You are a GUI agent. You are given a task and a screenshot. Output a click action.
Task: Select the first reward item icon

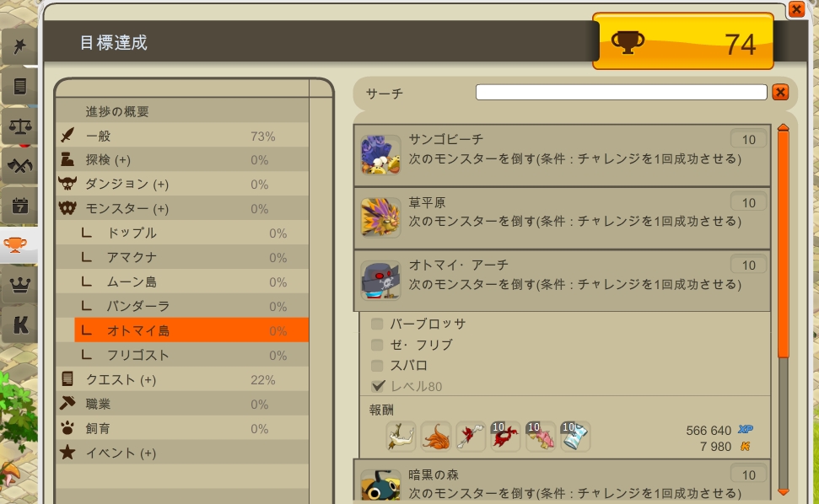[x=401, y=437]
